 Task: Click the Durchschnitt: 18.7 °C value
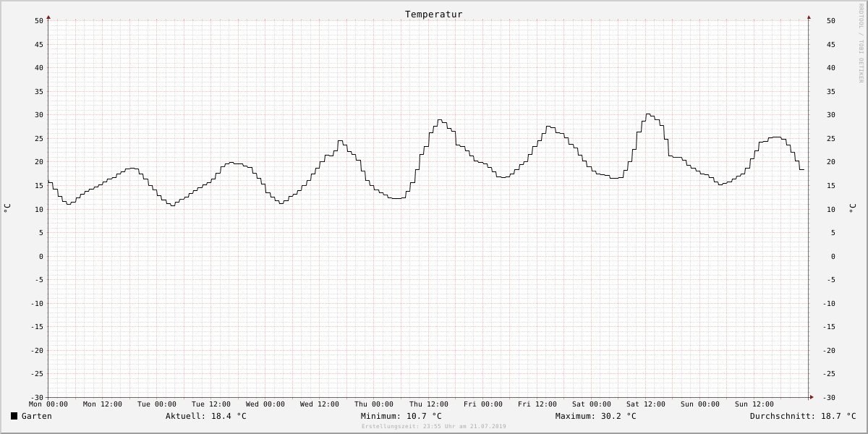tap(803, 416)
